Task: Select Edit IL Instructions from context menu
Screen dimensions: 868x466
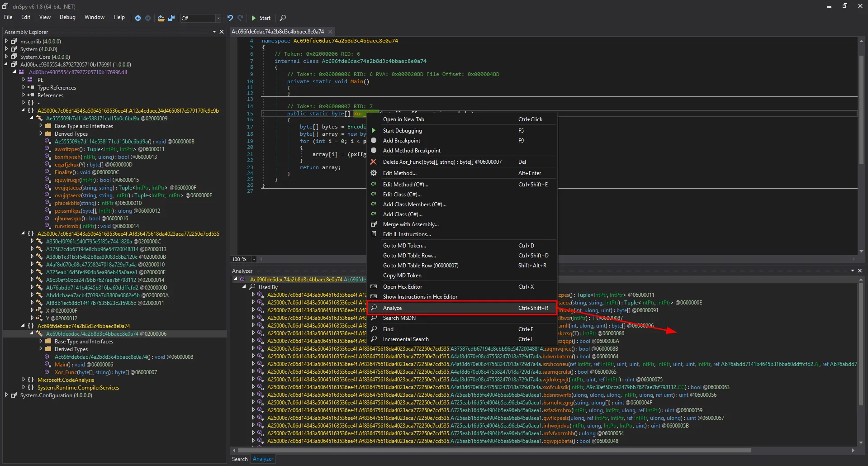Action: tap(407, 234)
